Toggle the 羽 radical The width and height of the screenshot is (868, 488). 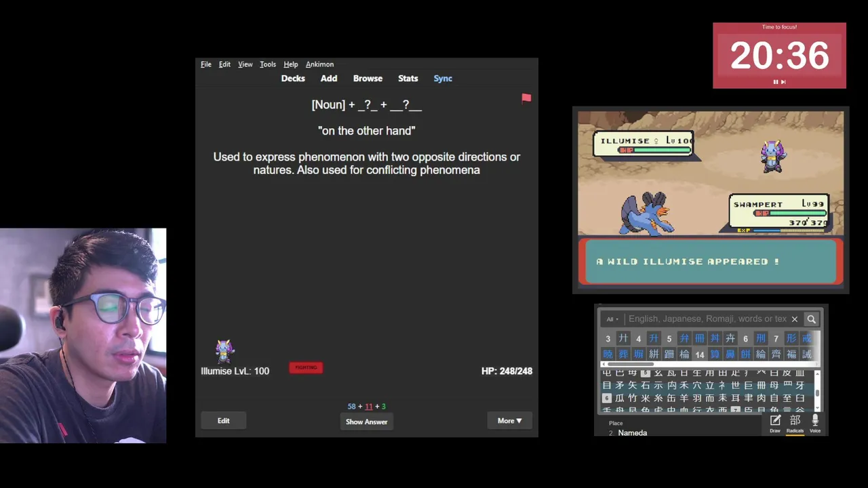click(x=697, y=398)
